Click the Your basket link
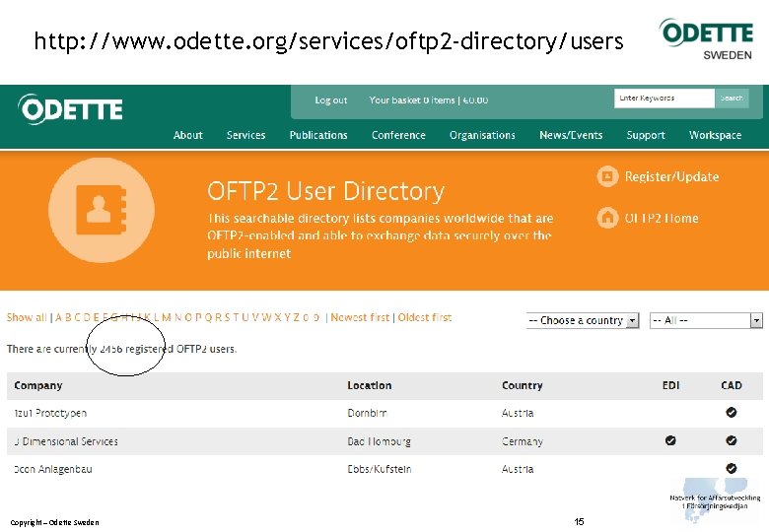The height and width of the screenshot is (532, 769). point(428,100)
